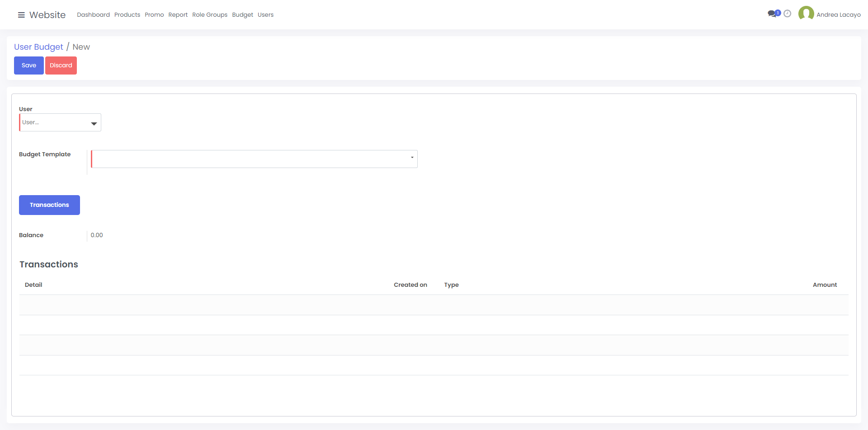Expand the User dropdown arrow
The width and height of the screenshot is (868, 430).
click(94, 123)
